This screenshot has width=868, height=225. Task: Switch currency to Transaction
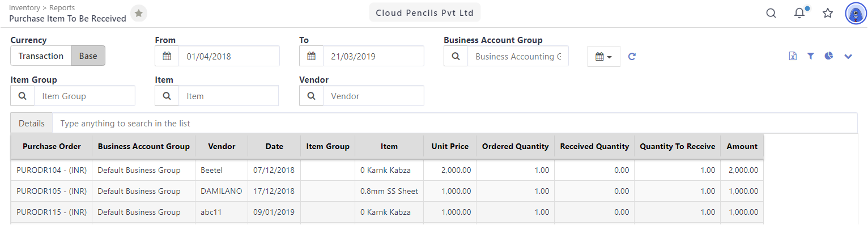tap(41, 56)
